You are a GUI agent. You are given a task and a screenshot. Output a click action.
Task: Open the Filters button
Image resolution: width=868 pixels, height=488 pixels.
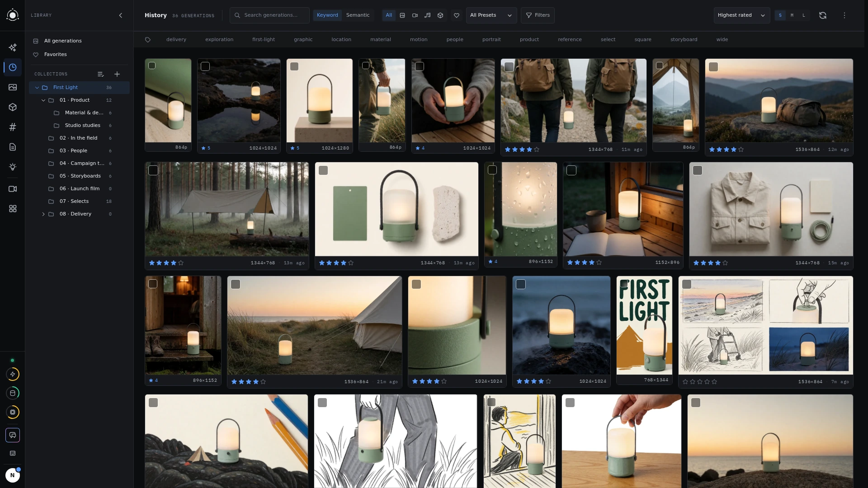click(x=538, y=15)
